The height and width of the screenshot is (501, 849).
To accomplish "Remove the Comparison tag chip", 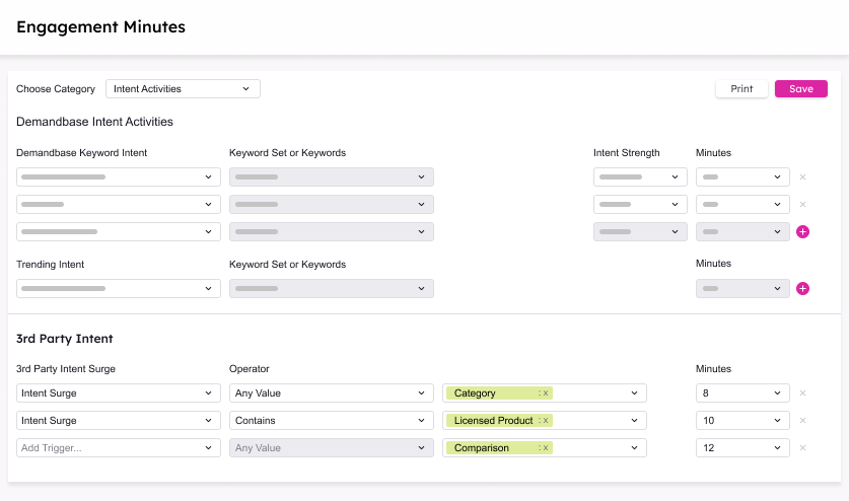I will tap(545, 448).
